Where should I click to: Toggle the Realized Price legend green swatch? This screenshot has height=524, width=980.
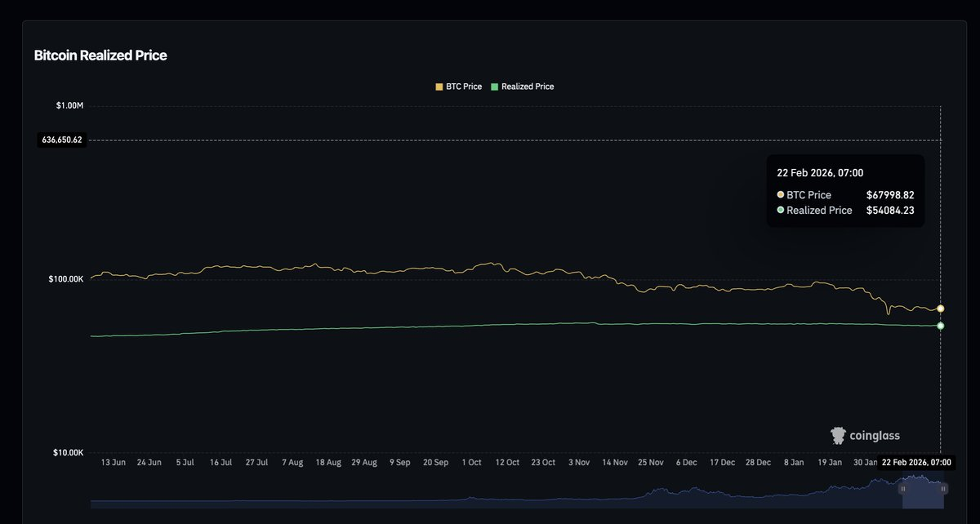(x=494, y=87)
